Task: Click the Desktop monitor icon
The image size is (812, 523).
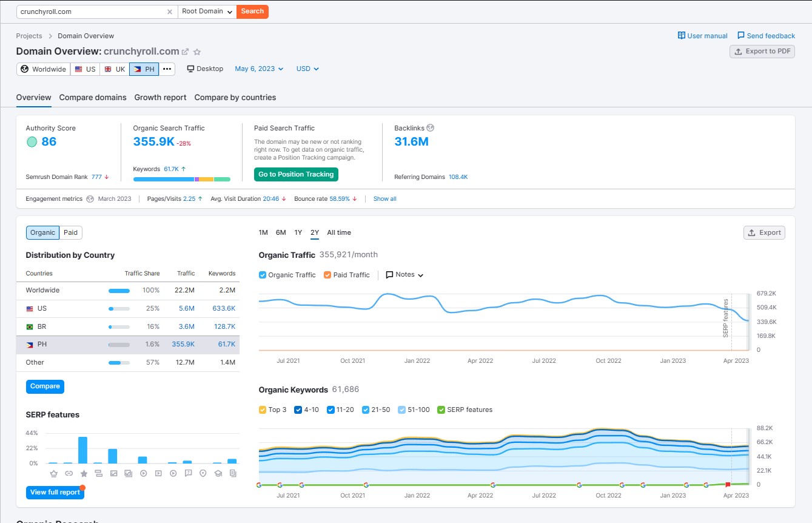Action: pos(190,69)
